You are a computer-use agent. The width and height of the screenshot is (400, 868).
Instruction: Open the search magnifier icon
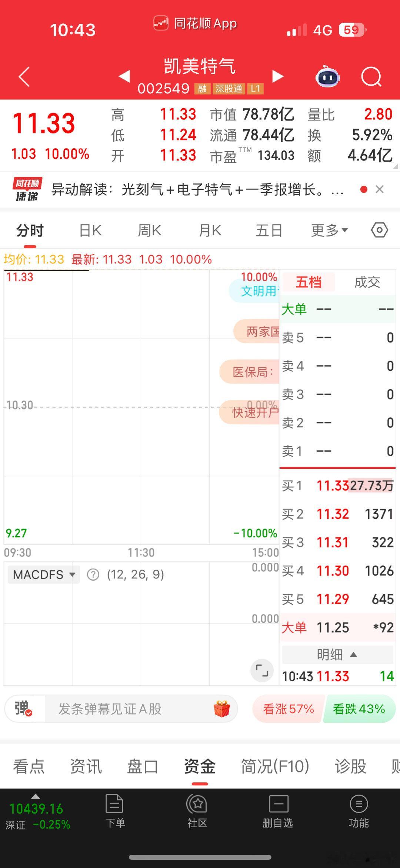371,77
